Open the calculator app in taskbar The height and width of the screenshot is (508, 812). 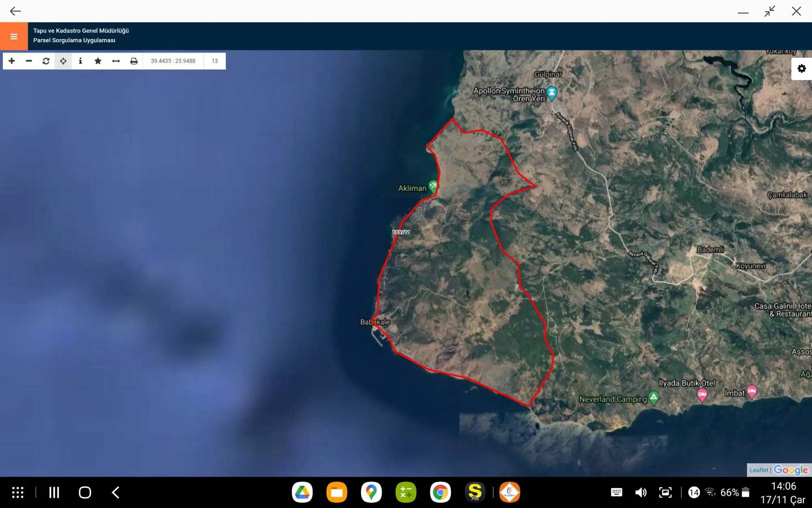[x=406, y=492]
